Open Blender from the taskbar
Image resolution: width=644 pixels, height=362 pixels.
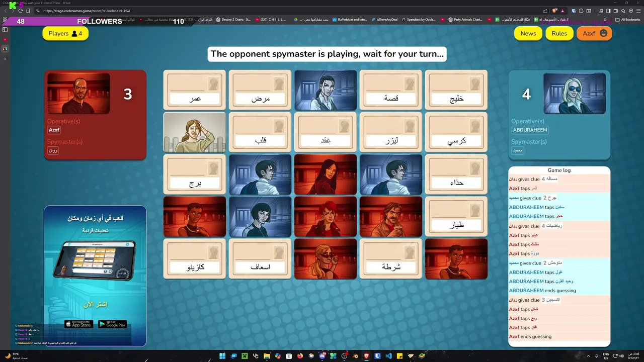point(355,356)
